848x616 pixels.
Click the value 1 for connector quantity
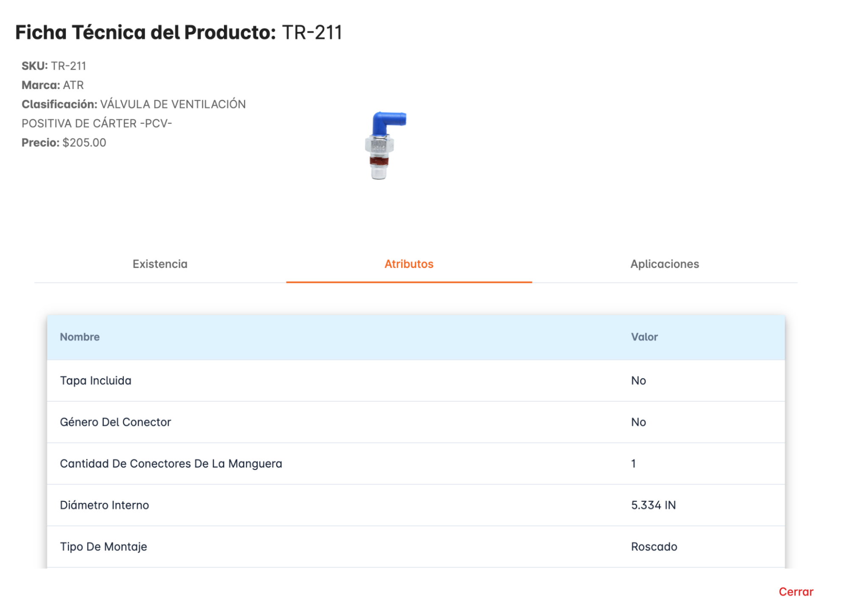633,464
